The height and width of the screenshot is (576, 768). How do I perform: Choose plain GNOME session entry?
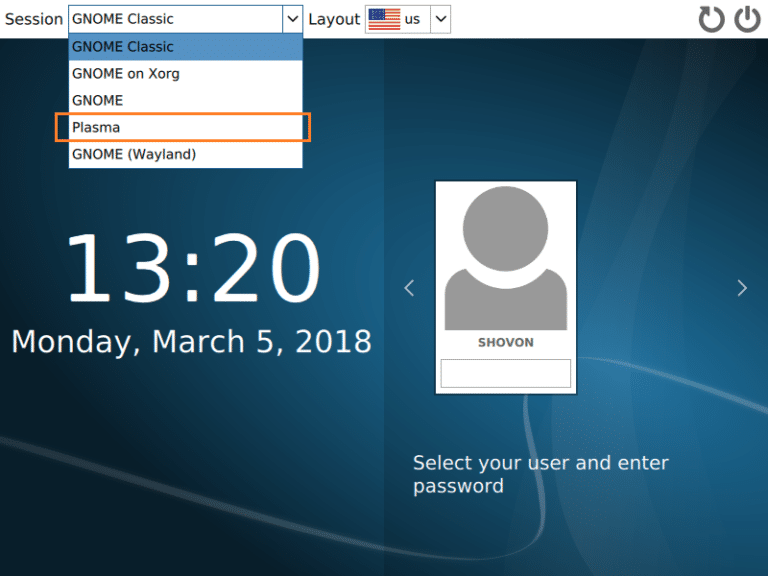(x=186, y=100)
